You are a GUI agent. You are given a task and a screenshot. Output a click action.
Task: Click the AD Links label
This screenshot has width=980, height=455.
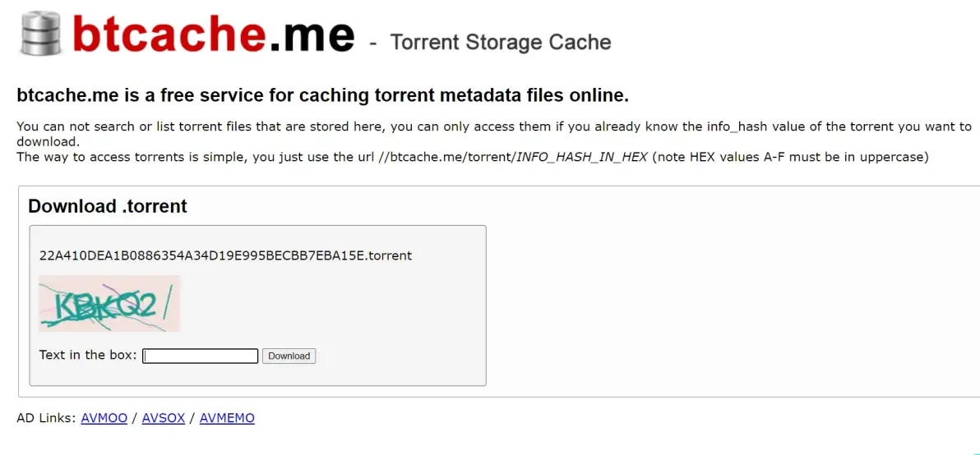point(46,418)
